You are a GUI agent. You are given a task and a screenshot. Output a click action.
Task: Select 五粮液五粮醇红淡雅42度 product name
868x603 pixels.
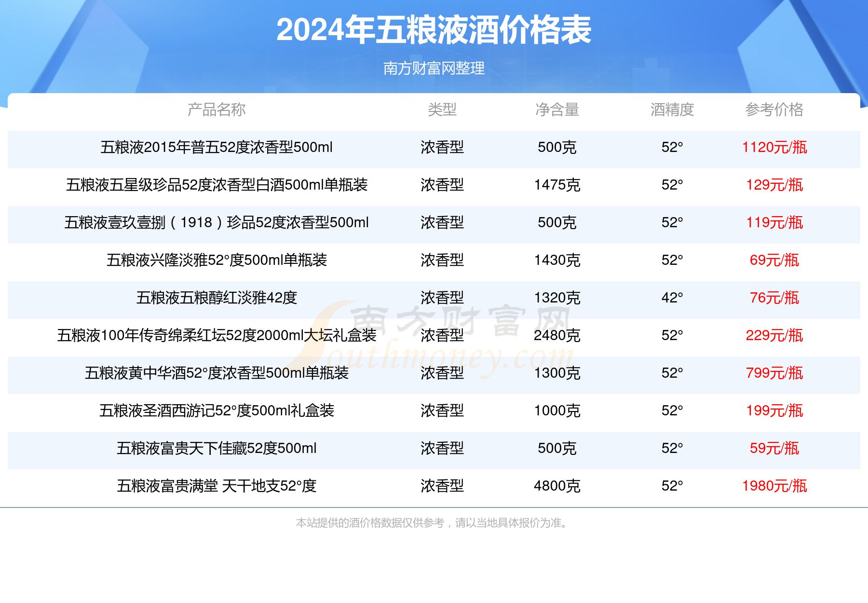click(217, 298)
